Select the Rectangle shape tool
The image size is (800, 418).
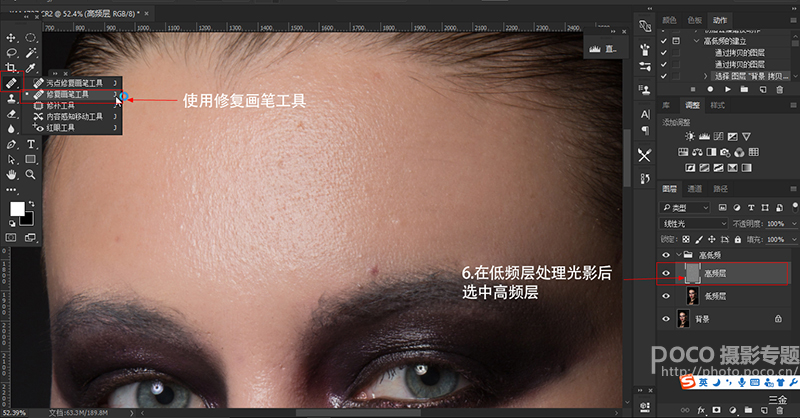click(x=31, y=160)
